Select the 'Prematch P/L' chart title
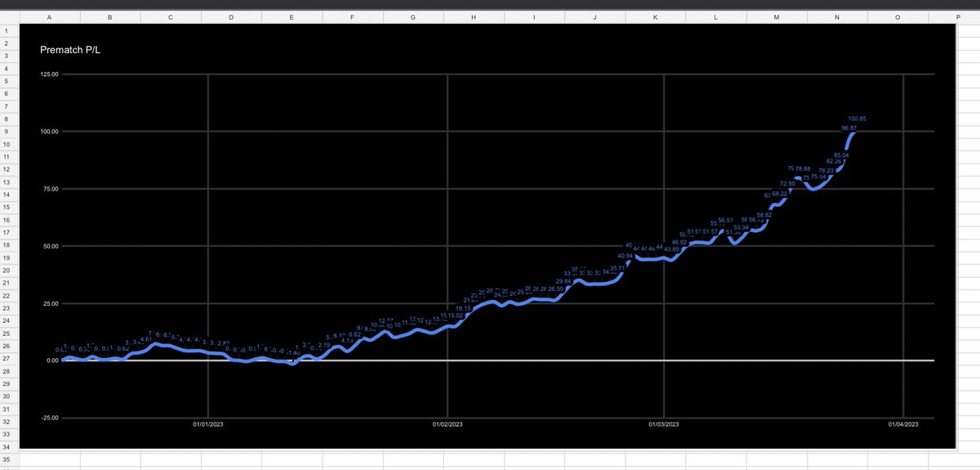The height and width of the screenshot is (470, 980). tap(69, 51)
